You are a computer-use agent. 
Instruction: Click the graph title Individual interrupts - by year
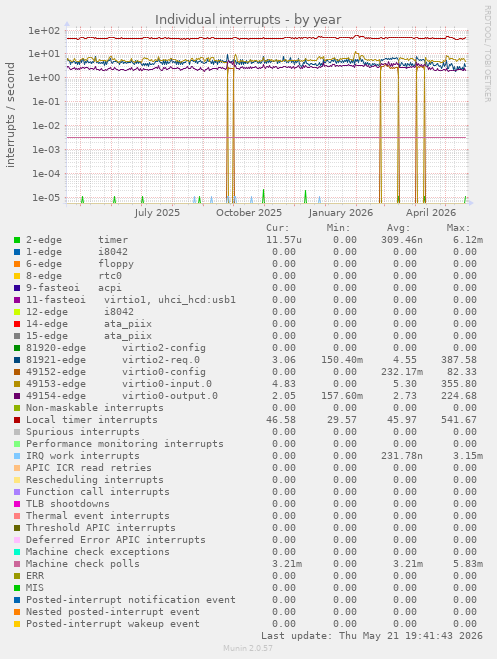248,20
